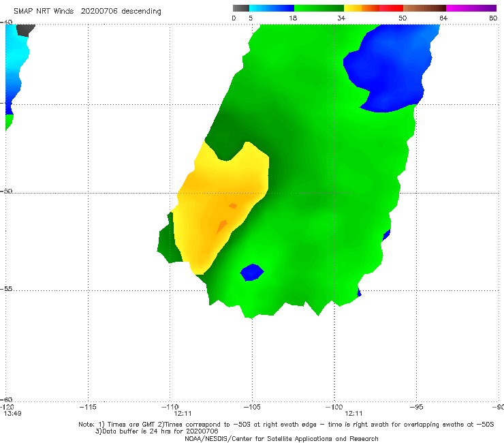The width and height of the screenshot is (504, 443).
Task: Click the latitude label '-55'
Action: (x=6, y=288)
